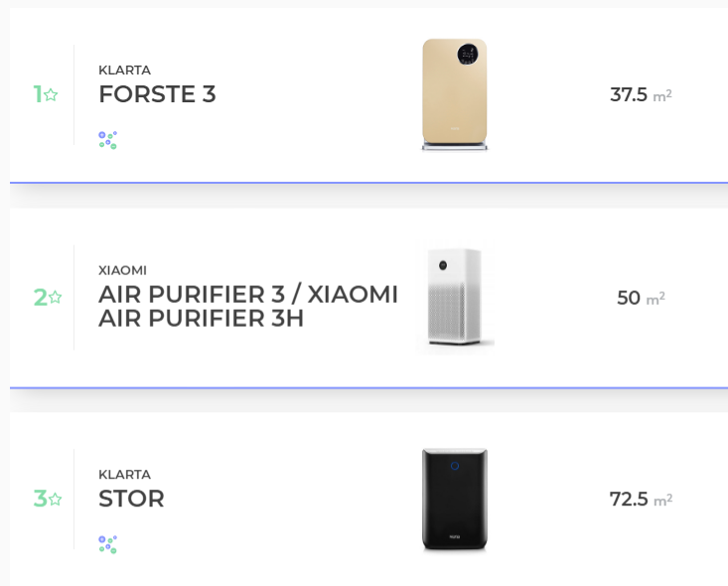The image size is (728, 586).
Task: Click the green rank number 3
Action: pyautogui.click(x=40, y=499)
